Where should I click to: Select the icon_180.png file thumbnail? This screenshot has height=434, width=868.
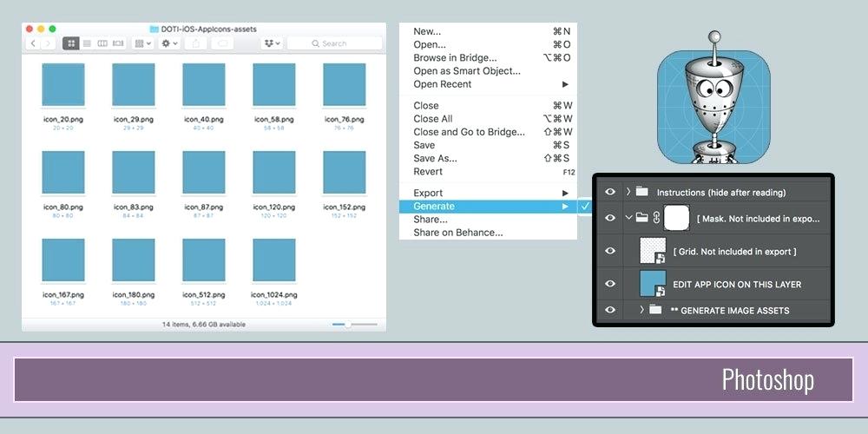click(134, 260)
